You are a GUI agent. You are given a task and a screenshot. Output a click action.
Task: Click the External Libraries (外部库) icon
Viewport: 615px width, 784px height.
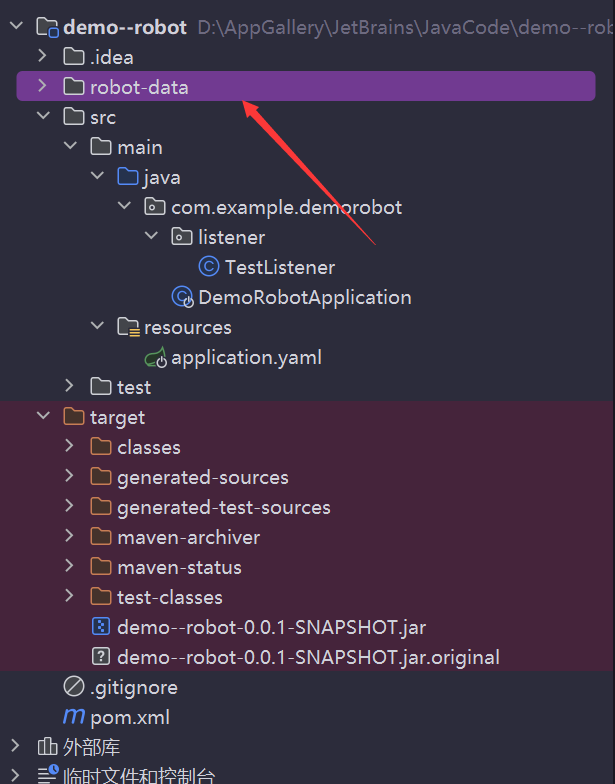pyautogui.click(x=47, y=747)
